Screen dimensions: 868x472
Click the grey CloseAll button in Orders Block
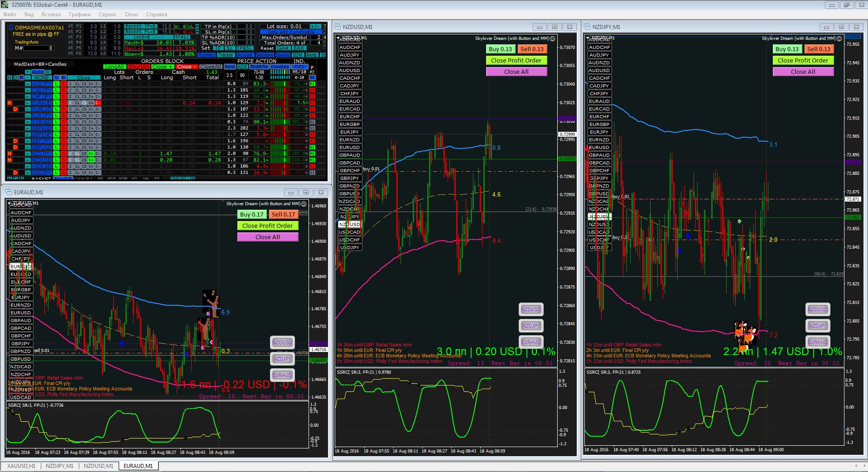click(211, 67)
